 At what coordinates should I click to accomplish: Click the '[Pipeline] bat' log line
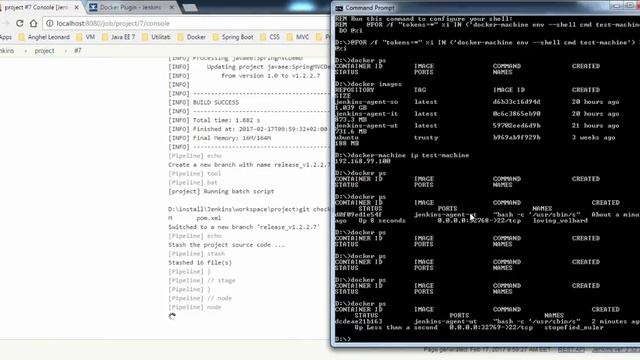click(x=193, y=182)
